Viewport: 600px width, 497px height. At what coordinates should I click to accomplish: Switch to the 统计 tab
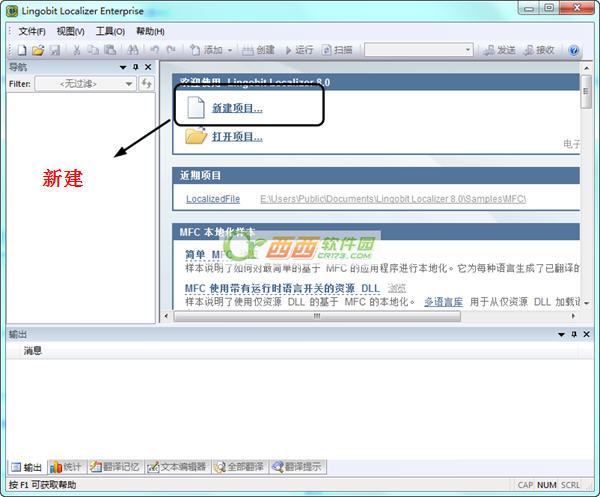66,467
